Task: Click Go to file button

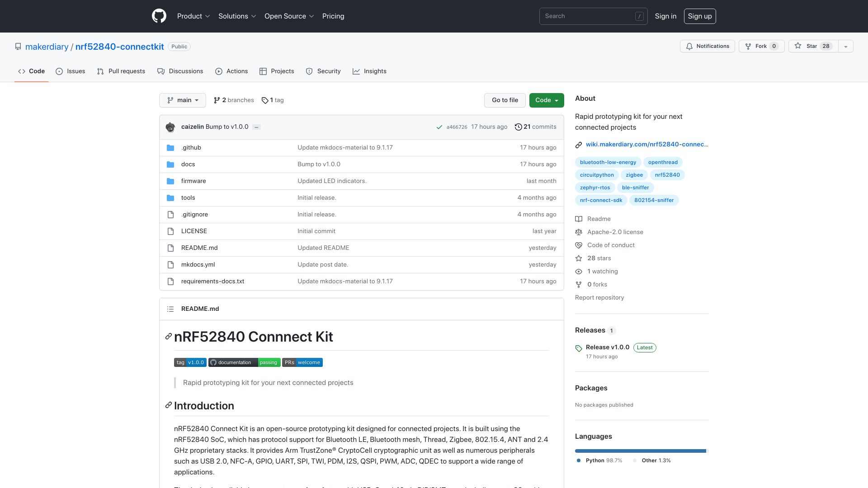Action: point(505,100)
